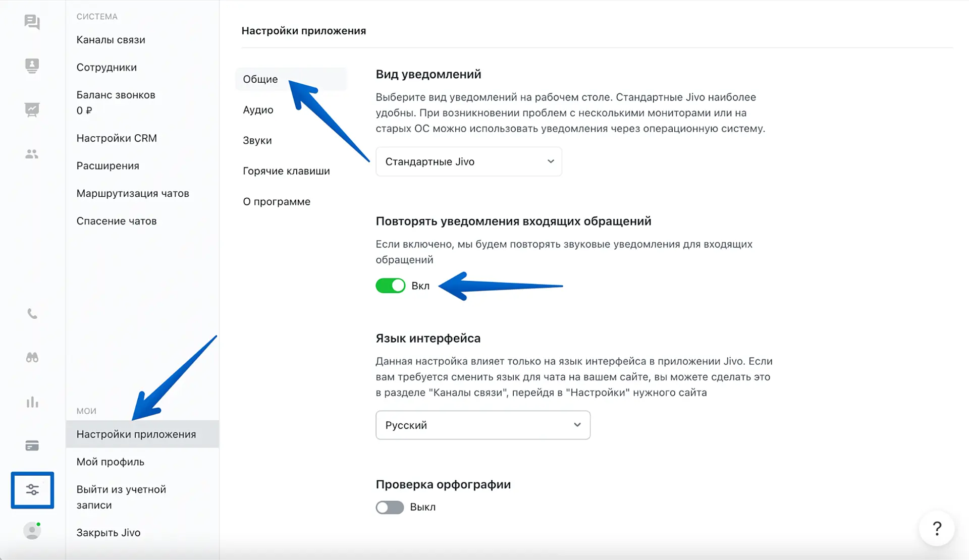
Task: Expand the Стандартные Jivo notification dropdown
Action: tap(468, 161)
